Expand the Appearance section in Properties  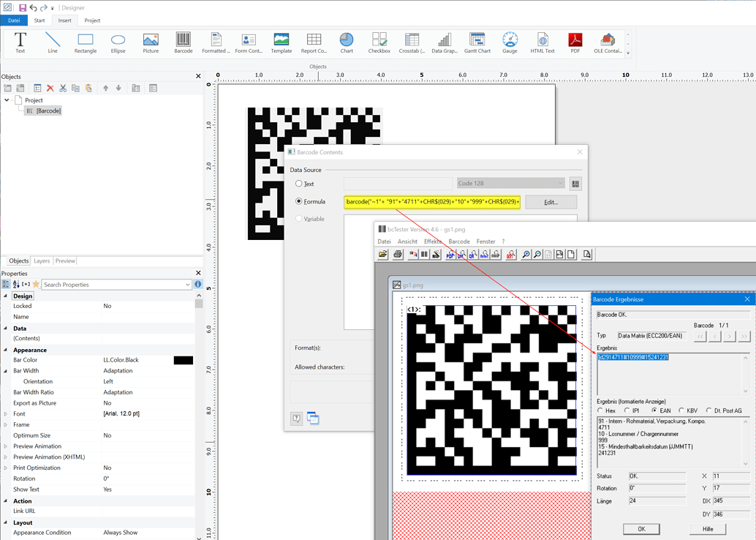click(4, 349)
